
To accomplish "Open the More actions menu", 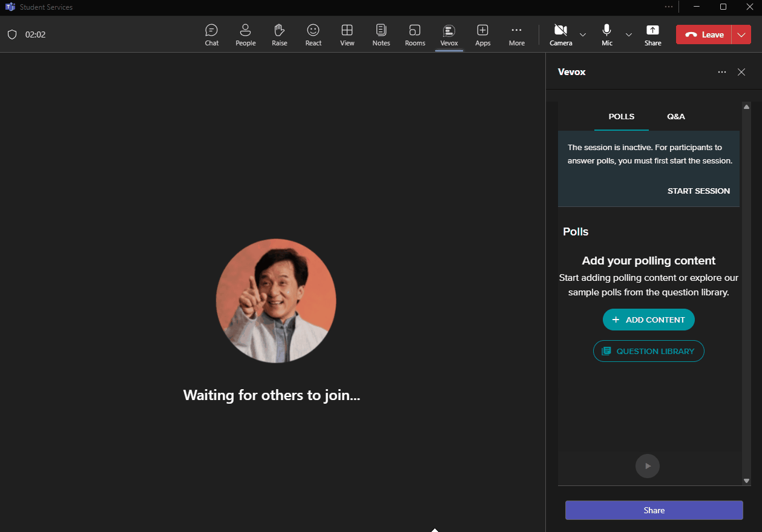I will pos(517,34).
